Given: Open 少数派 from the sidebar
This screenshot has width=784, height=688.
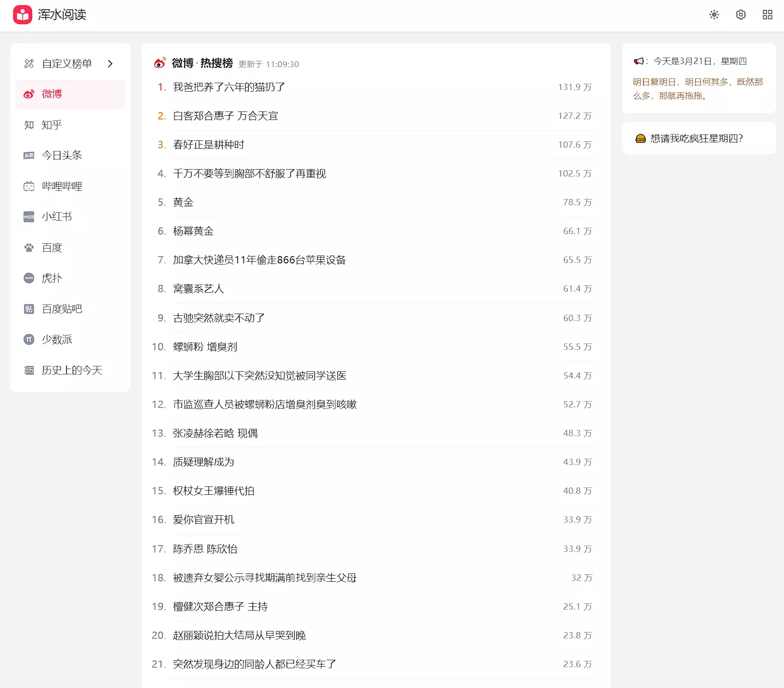Looking at the screenshot, I should (57, 340).
